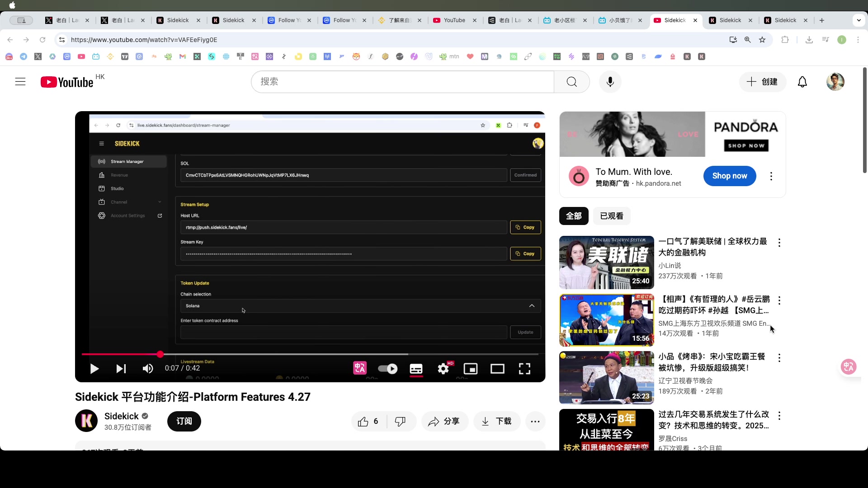Share the video via 分享 button
The image size is (868, 488).
445,422
